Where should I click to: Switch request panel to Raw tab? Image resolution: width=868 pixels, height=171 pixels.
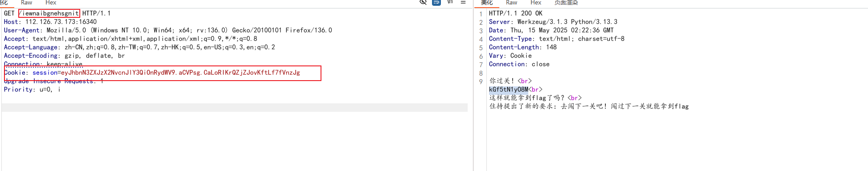(27, 3)
